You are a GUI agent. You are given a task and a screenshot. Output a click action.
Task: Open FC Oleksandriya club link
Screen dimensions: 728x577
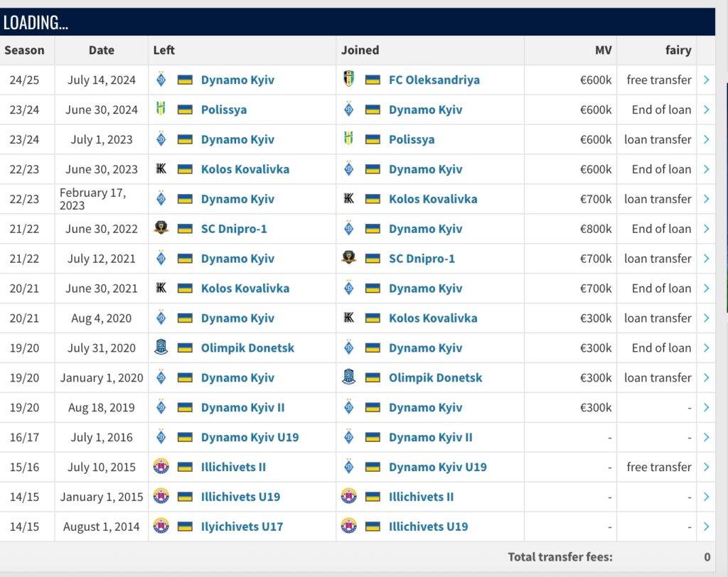pyautogui.click(x=434, y=80)
